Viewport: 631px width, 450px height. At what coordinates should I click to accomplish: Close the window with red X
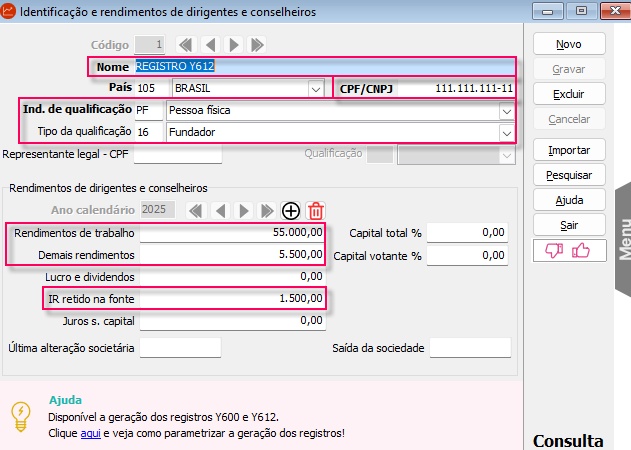(615, 11)
